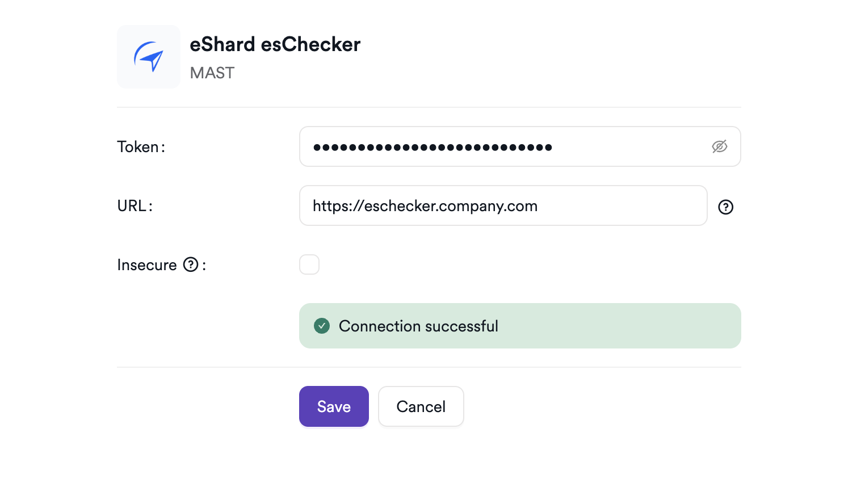865x504 pixels.
Task: Click the eShard esChecker heading
Action: point(275,44)
